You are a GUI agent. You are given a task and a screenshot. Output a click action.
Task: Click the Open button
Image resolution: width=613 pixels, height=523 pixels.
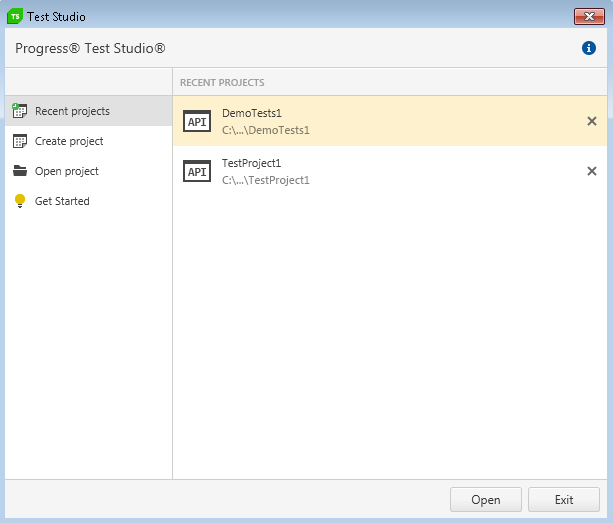tap(486, 500)
